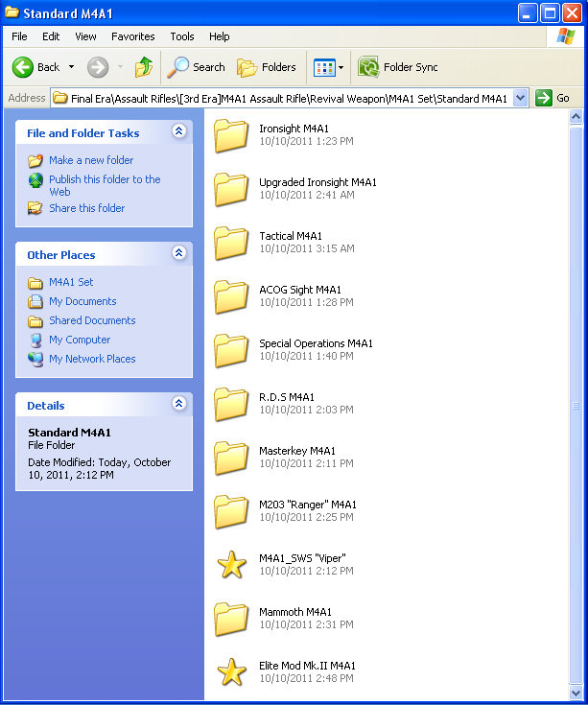Click the Share this folder icon
This screenshot has width=588, height=705.
coord(35,208)
